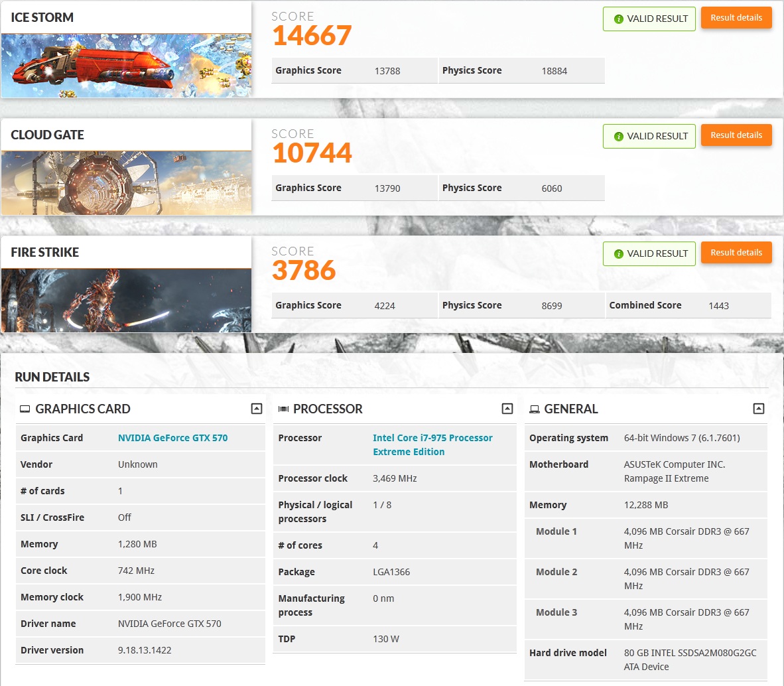Select total memory value 12,288 MB
The width and height of the screenshot is (784, 686).
click(x=646, y=505)
